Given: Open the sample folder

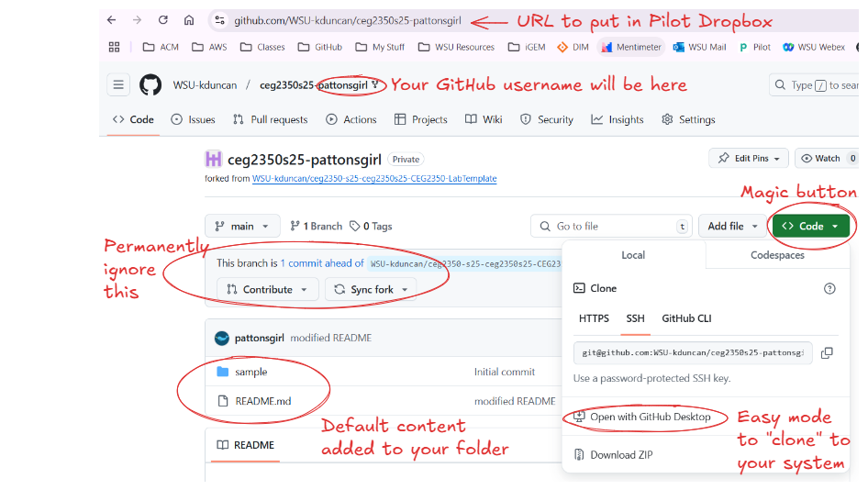Looking at the screenshot, I should [250, 372].
